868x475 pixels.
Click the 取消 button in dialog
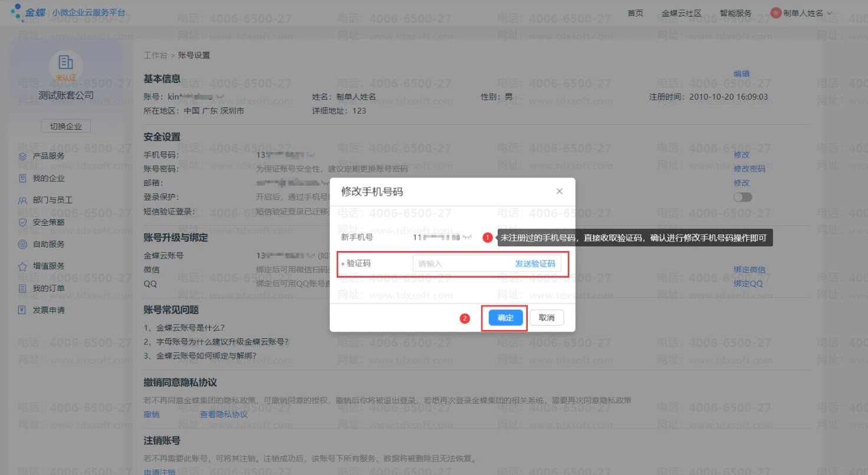pos(547,318)
